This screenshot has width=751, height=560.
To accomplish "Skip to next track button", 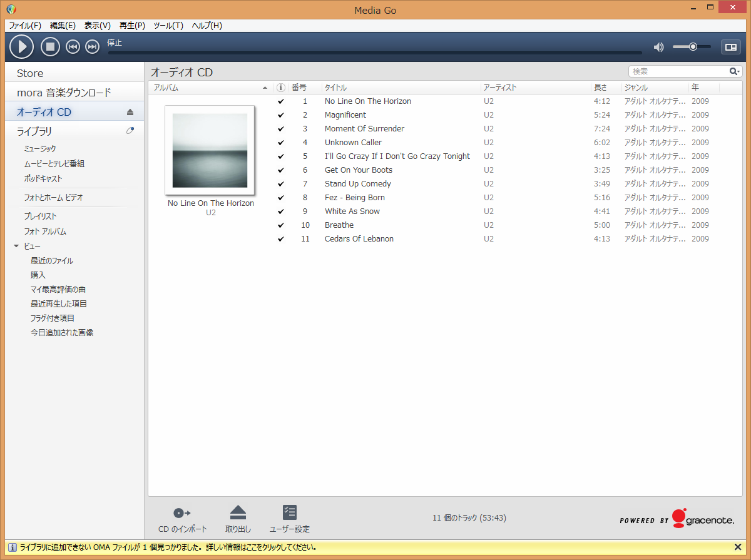I will tap(92, 47).
